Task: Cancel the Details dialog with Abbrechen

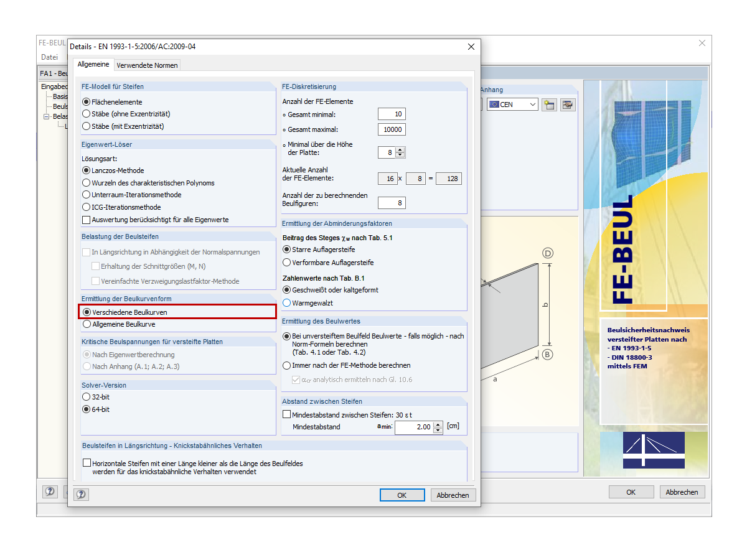Action: (x=453, y=495)
